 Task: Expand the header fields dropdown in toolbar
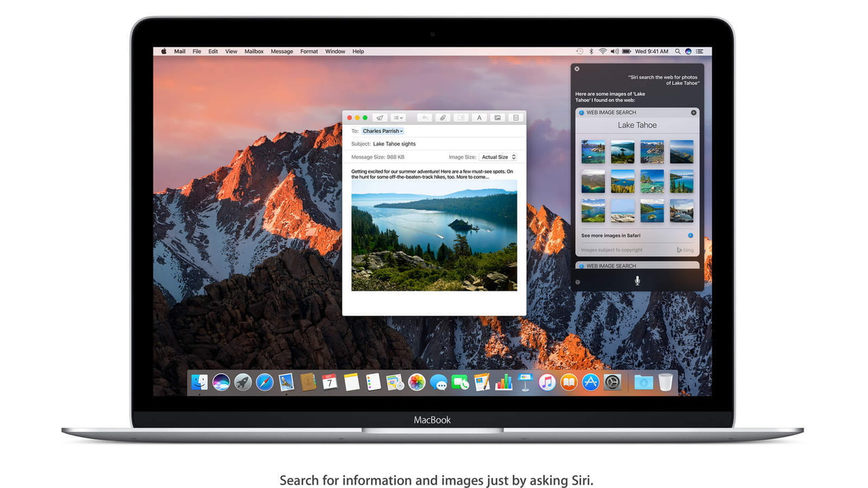[x=398, y=118]
